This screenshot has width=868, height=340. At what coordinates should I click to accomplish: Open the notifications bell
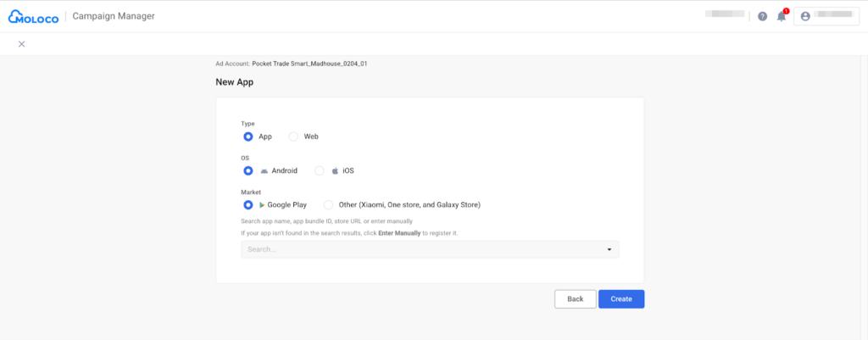pyautogui.click(x=782, y=16)
